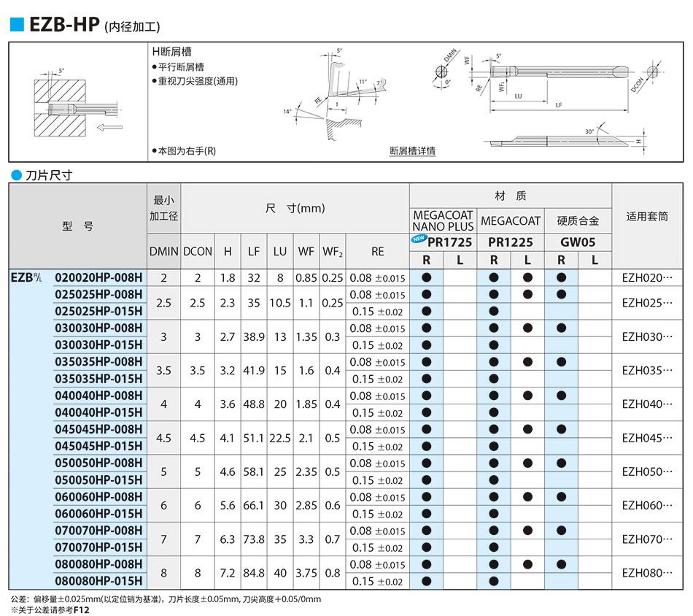The image size is (693, 616).
Task: Click the LU column header
Action: (280, 251)
